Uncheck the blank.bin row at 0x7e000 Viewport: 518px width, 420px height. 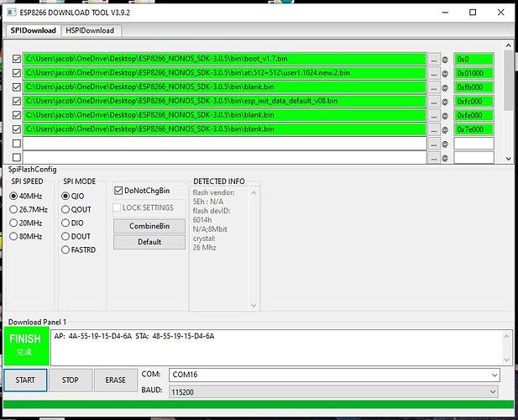(x=17, y=129)
